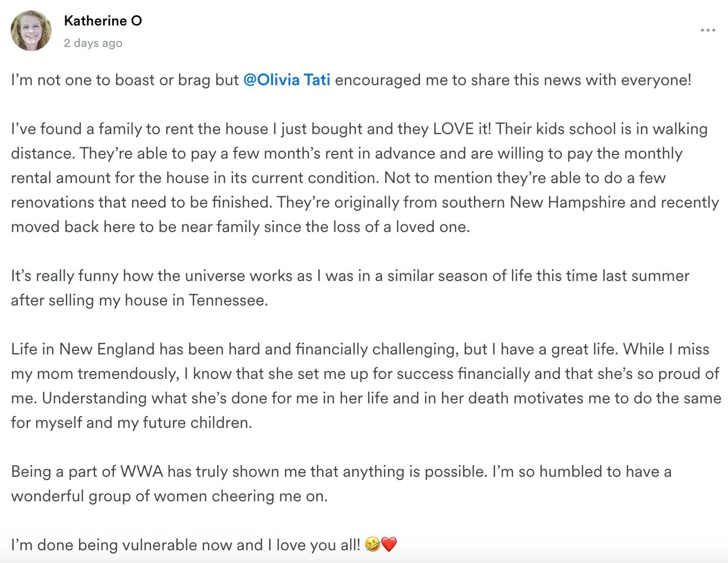Screen dimensions: 728x563
Task: Click the rolling-laughing emoji at post end
Action: pyautogui.click(x=373, y=545)
